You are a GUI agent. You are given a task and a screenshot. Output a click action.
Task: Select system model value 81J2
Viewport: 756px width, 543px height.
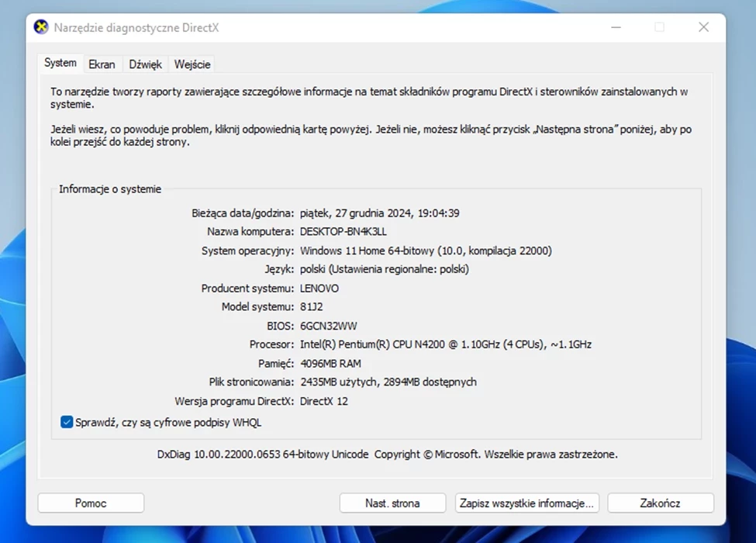(x=312, y=306)
